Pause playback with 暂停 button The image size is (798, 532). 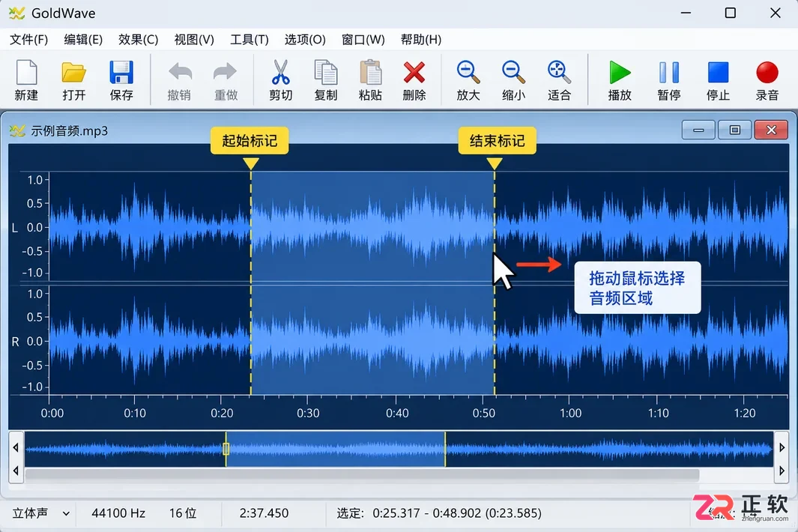[668, 80]
